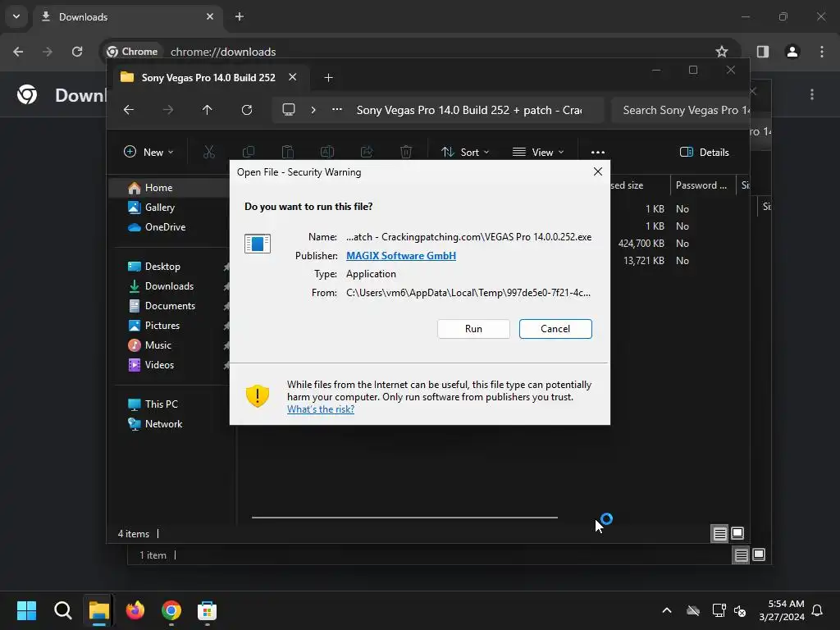Screen dimensions: 840x630
Task: Click the Search Sony Vegas Pro box
Action: point(680,110)
